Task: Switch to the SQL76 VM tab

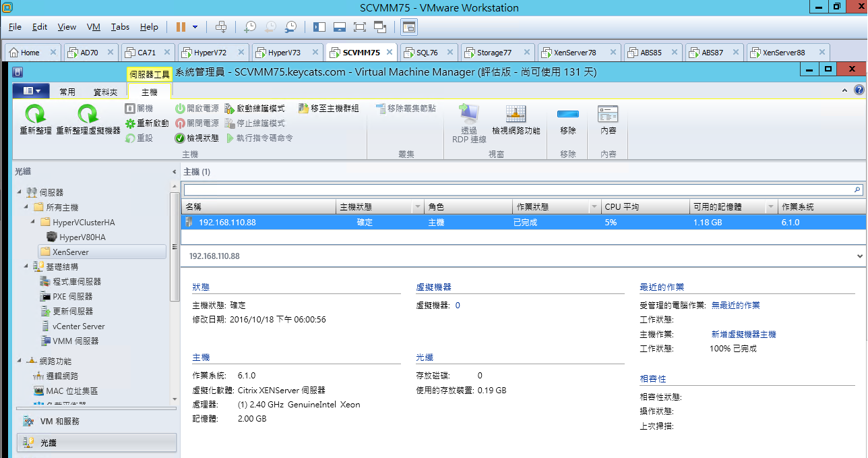Action: click(427, 52)
